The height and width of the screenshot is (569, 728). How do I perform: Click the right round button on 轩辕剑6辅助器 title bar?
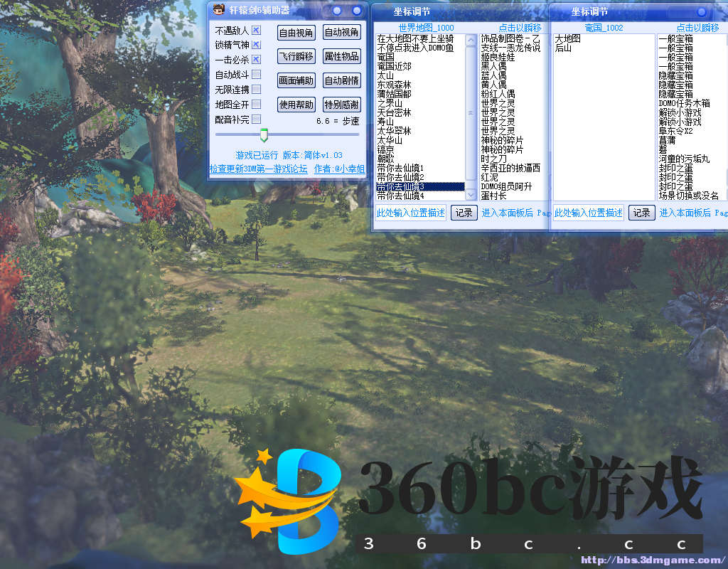tap(356, 11)
